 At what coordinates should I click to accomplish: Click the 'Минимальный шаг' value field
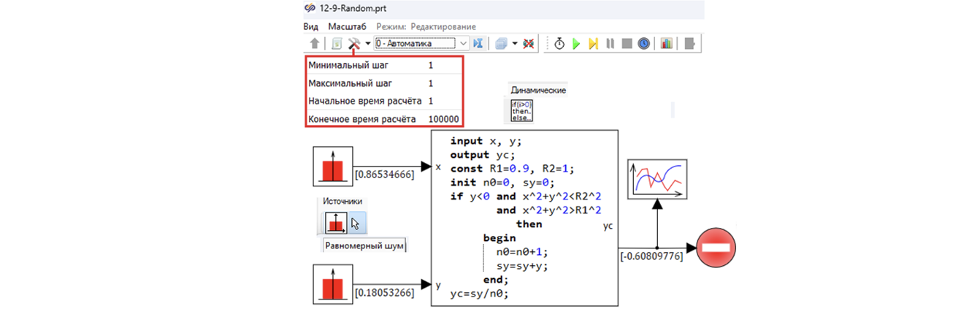[431, 65]
